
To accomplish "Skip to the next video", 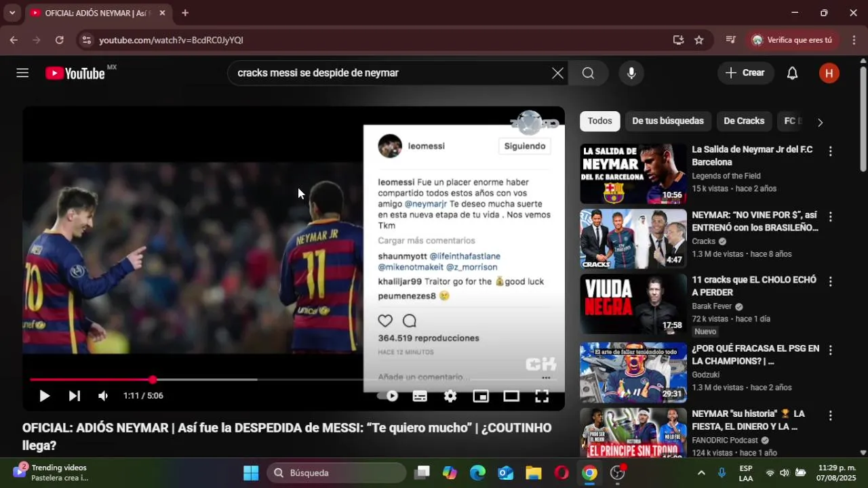I will point(74,396).
